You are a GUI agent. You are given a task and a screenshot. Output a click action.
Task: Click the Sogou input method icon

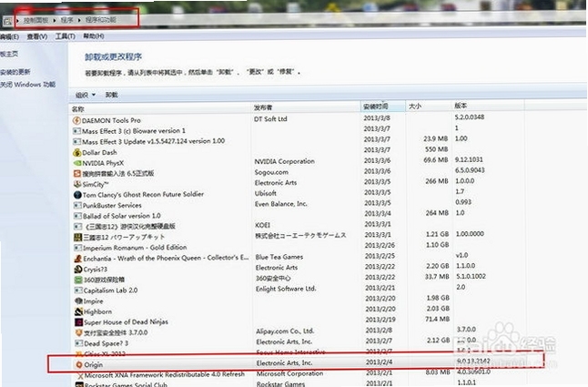click(x=77, y=173)
